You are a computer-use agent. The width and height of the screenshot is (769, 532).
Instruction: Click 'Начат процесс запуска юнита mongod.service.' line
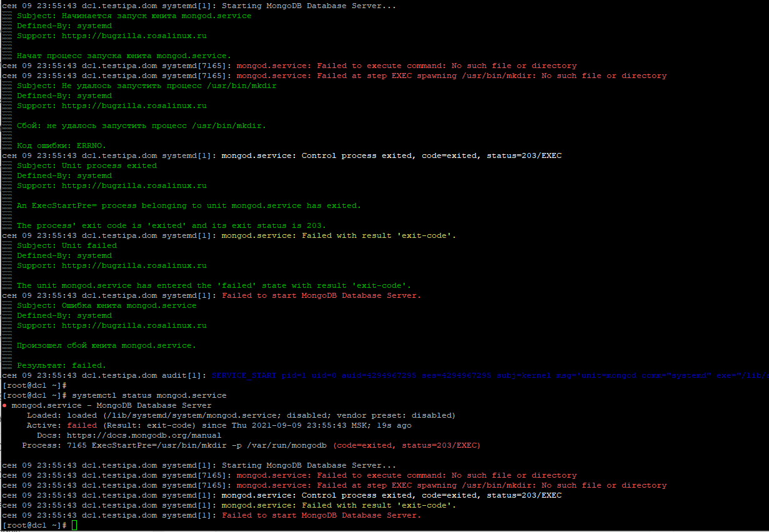[x=124, y=56]
